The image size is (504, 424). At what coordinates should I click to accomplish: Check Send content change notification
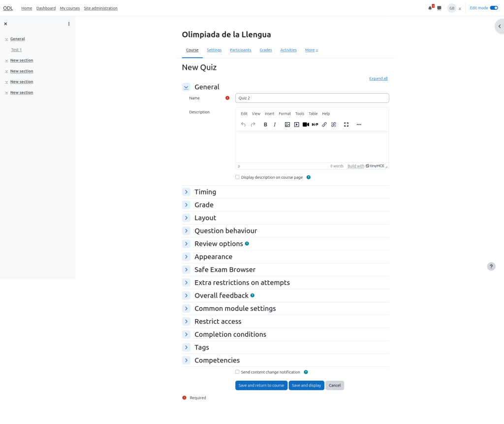237,372
